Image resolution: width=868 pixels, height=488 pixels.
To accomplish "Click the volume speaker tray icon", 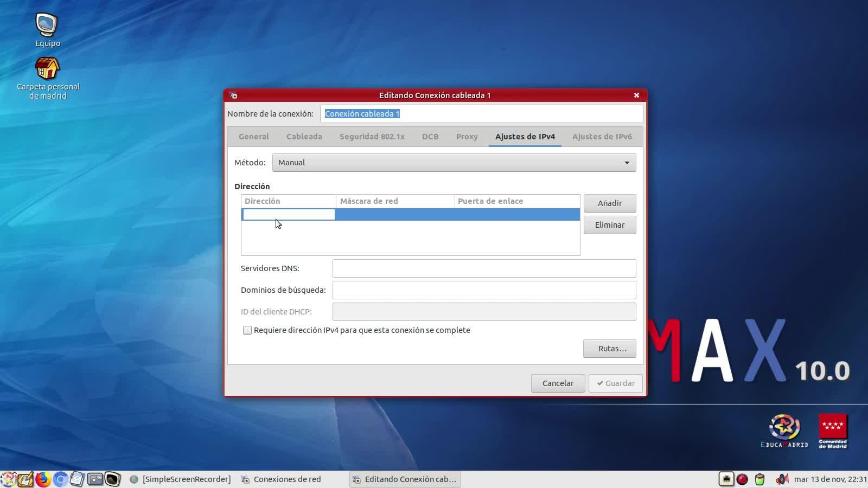I will (x=782, y=479).
